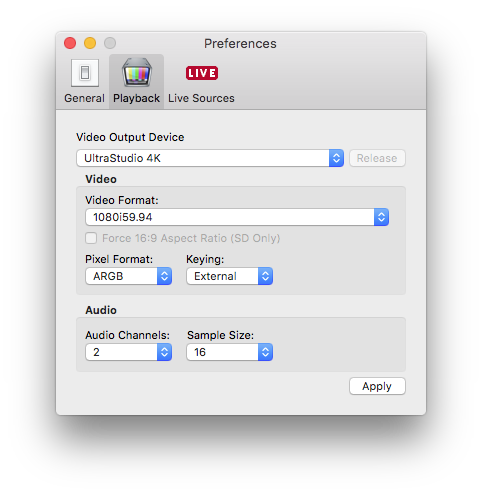482x495 pixels.
Task: Click the blue stepper arrows beside ARGB
Action: point(164,276)
